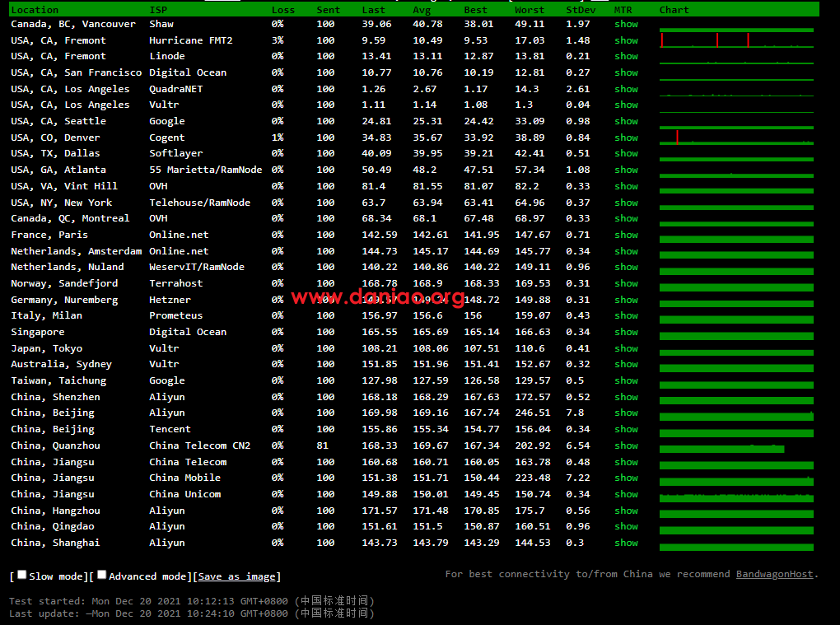Show MTR for Singapore Digital Ocean
This screenshot has height=625, width=840.
(x=626, y=333)
